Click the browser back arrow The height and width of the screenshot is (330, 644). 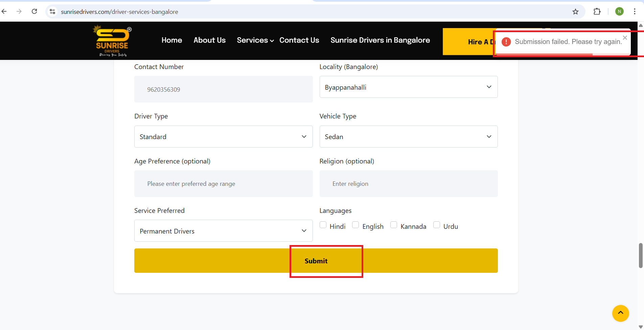point(4,12)
